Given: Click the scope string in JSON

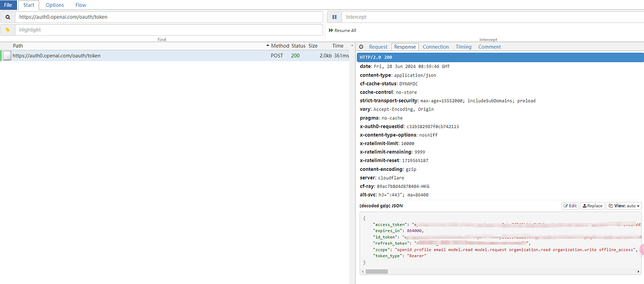Looking at the screenshot, I should (x=514, y=249).
